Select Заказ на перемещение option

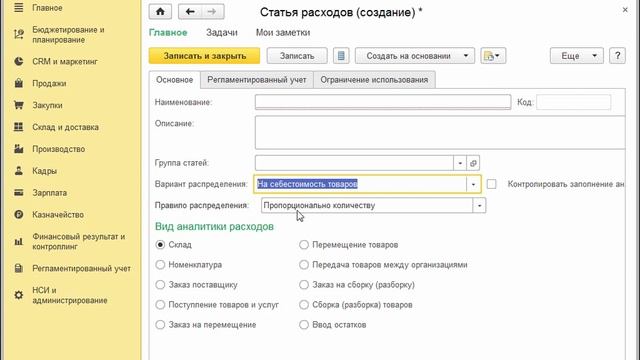160,324
